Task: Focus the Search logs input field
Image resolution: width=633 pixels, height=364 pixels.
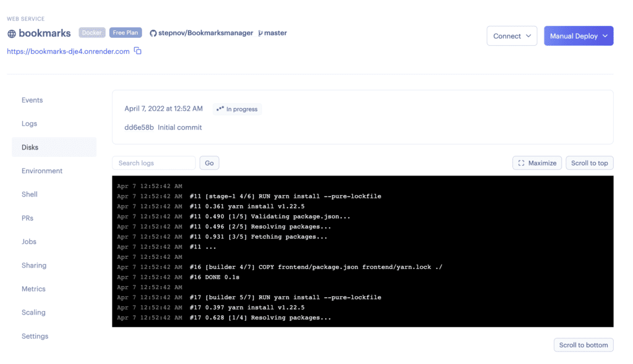Action: pyautogui.click(x=154, y=163)
